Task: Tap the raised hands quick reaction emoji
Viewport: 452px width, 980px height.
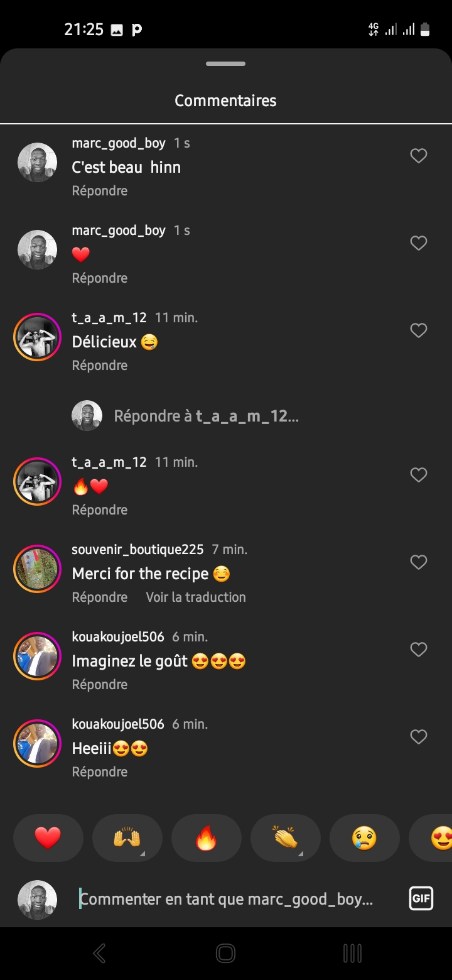Action: [x=127, y=838]
